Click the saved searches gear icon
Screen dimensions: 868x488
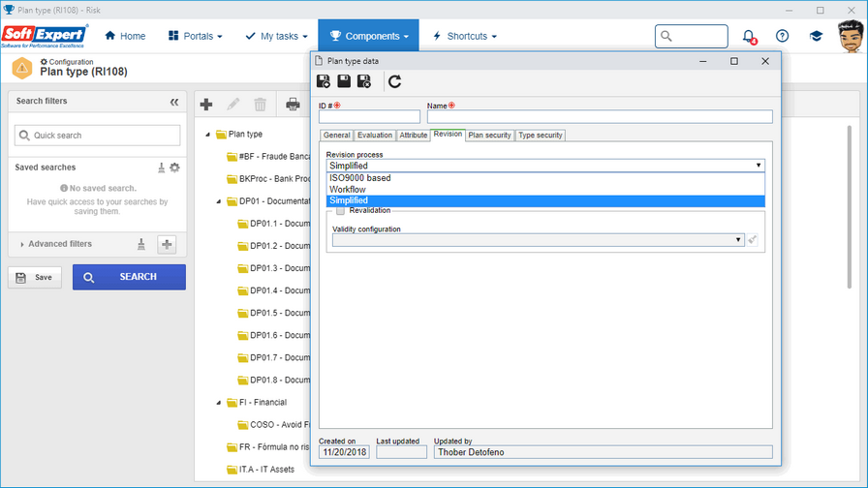click(175, 168)
